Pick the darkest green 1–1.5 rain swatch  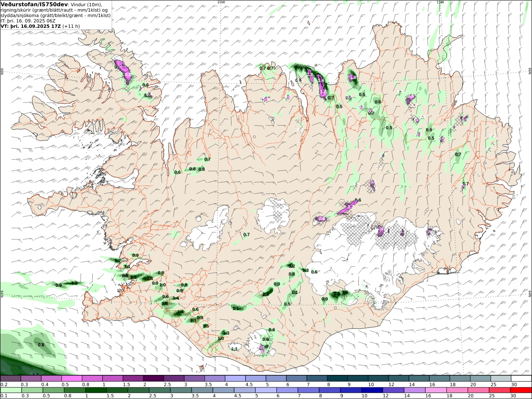coord(96,390)
